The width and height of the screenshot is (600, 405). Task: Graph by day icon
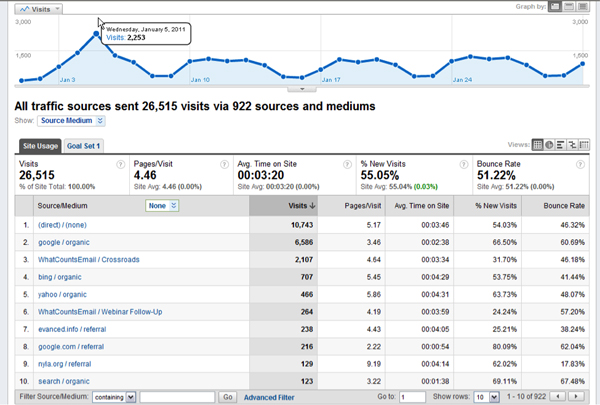tap(555, 7)
